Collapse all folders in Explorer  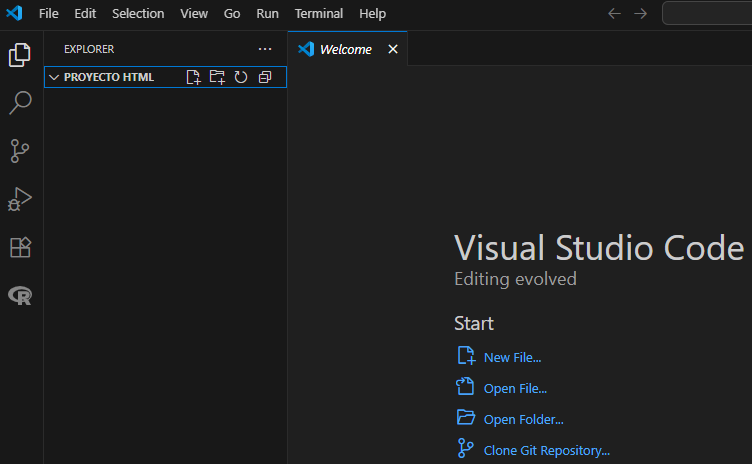tap(265, 77)
